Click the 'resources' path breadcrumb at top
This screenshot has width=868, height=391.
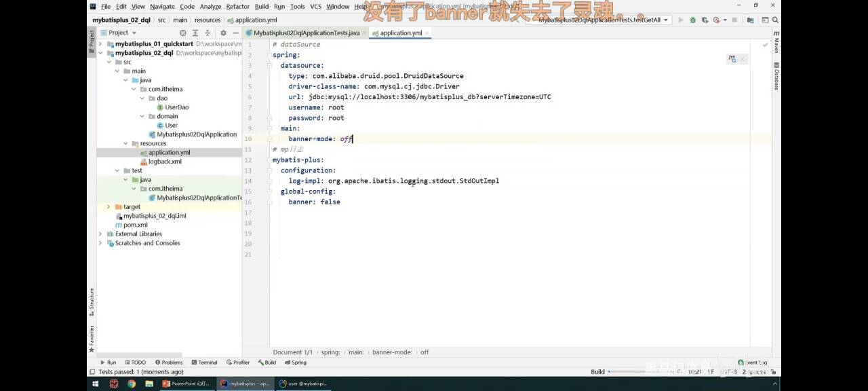coord(208,20)
